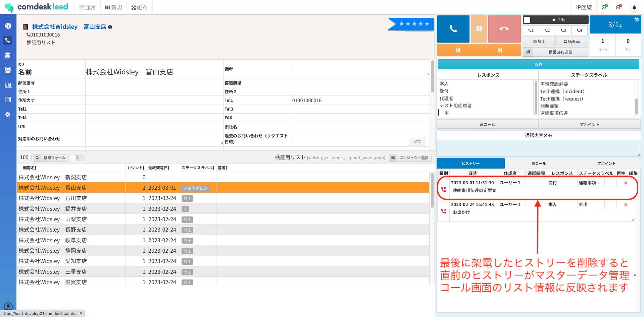
Task: Switch to the 再コール history tab
Action: click(538, 164)
